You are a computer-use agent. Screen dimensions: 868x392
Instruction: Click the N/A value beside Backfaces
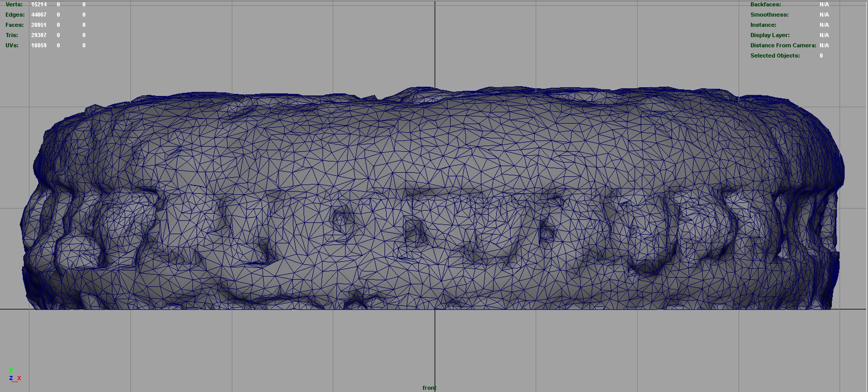pos(824,5)
